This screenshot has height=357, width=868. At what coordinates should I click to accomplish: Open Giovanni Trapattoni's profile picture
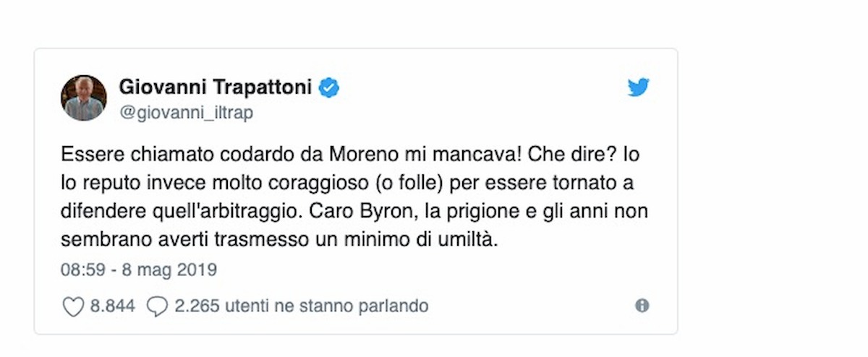[84, 98]
